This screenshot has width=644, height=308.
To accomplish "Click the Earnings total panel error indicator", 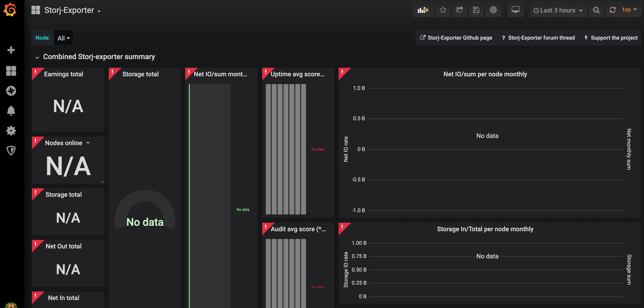I will (36, 72).
